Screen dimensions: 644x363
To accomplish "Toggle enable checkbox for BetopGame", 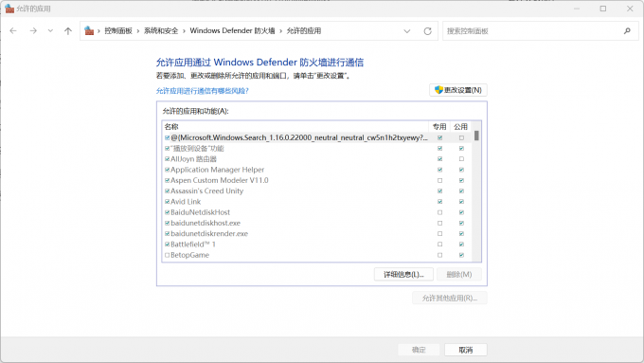I will (x=168, y=255).
